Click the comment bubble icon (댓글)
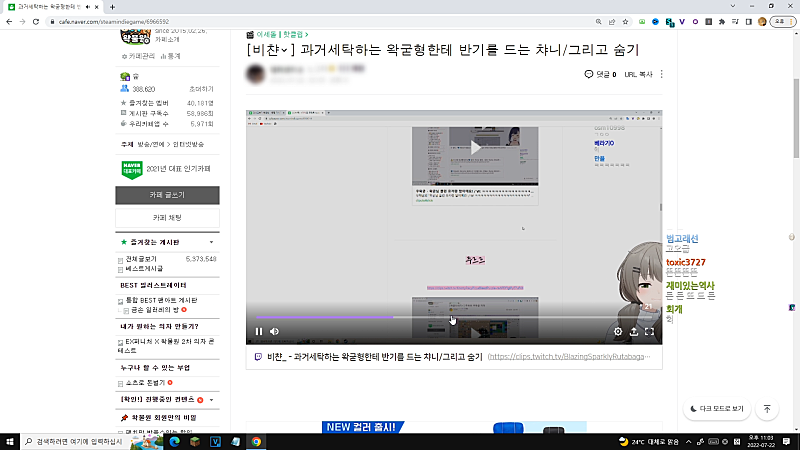Viewport: 800px width, 450px height. 588,74
